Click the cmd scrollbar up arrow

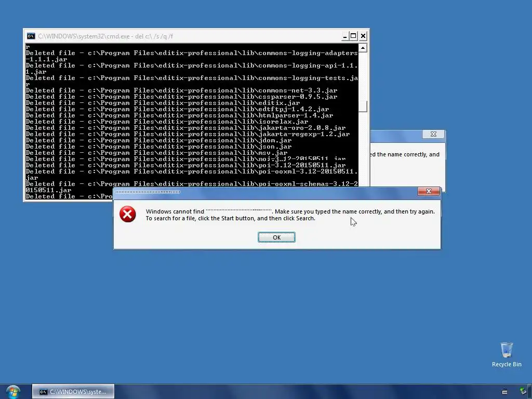tap(363, 48)
